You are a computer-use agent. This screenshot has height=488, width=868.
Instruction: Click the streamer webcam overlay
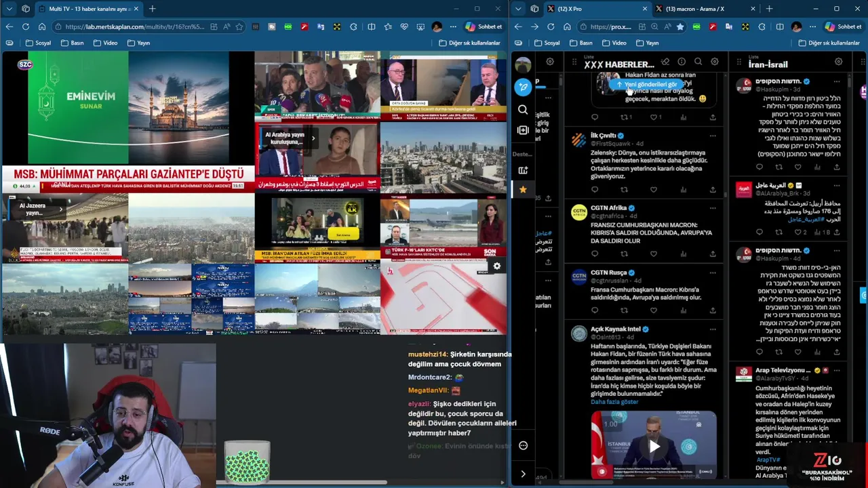coord(108,415)
